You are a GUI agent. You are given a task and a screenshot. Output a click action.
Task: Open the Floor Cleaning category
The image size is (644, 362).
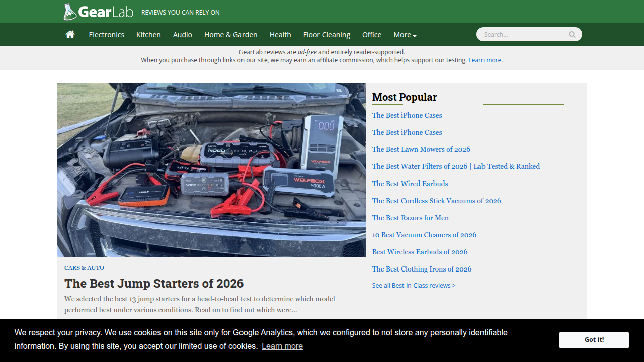[327, 35]
